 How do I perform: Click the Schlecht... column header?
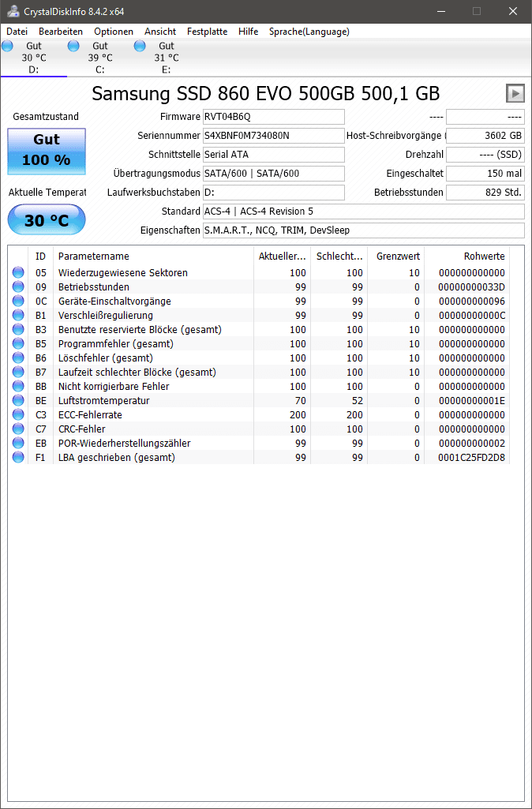tap(339, 257)
